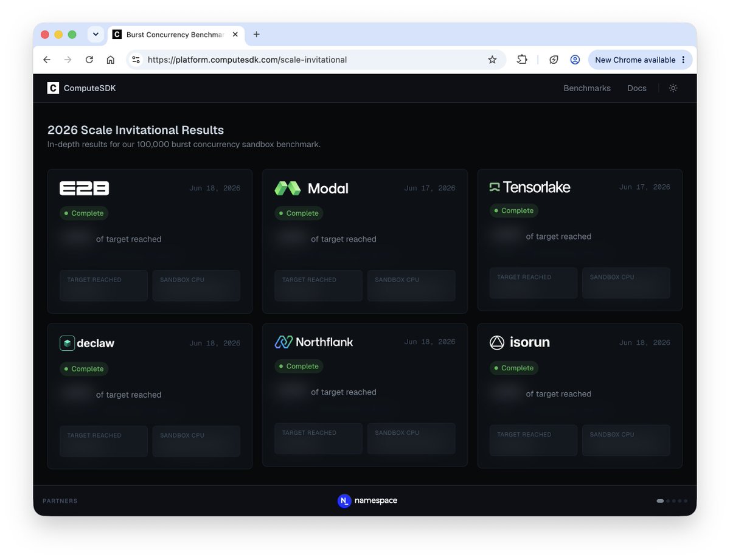Screen dimensions: 730x560
Task: Click the declaw card date Jun 18, 2026
Action: click(x=215, y=344)
